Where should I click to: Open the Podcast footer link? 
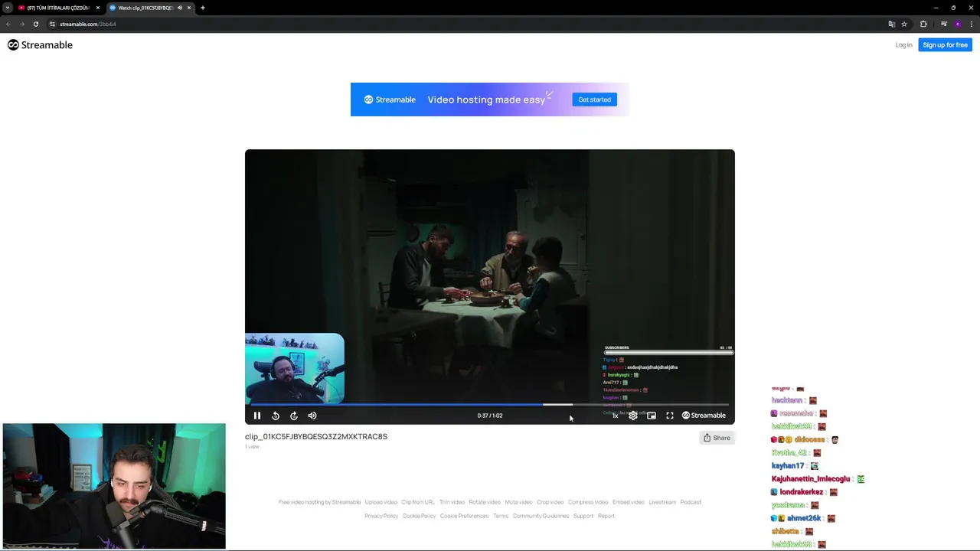[x=691, y=502]
